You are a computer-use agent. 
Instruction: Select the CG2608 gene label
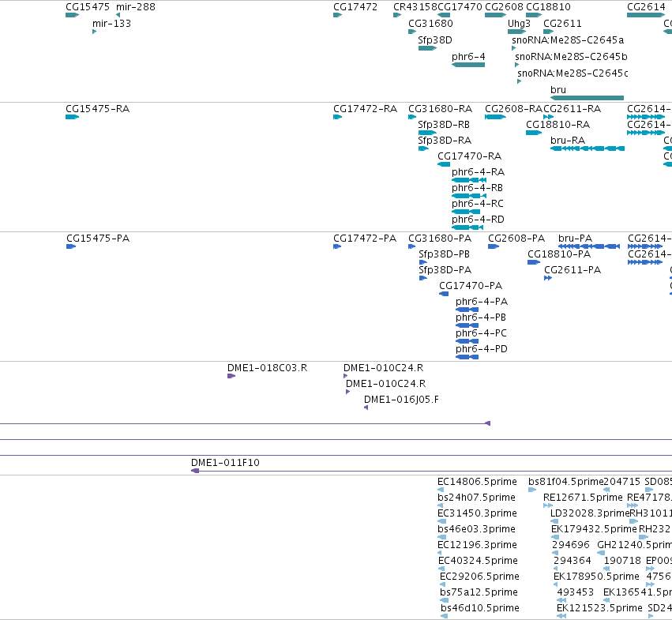tap(504, 7)
